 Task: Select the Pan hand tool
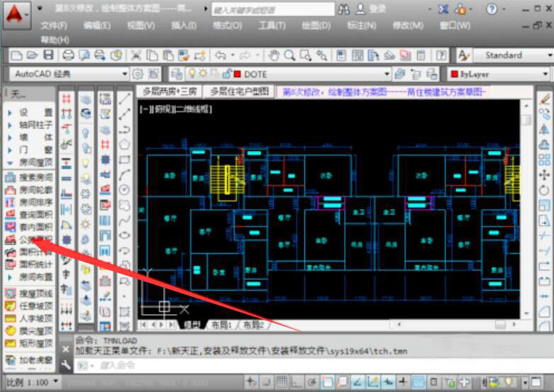pos(274,55)
